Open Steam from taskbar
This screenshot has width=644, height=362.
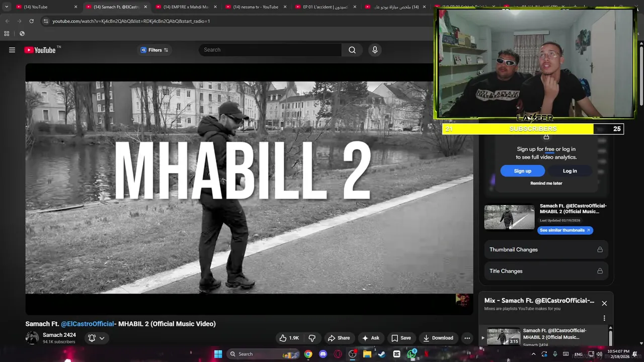pos(382,354)
